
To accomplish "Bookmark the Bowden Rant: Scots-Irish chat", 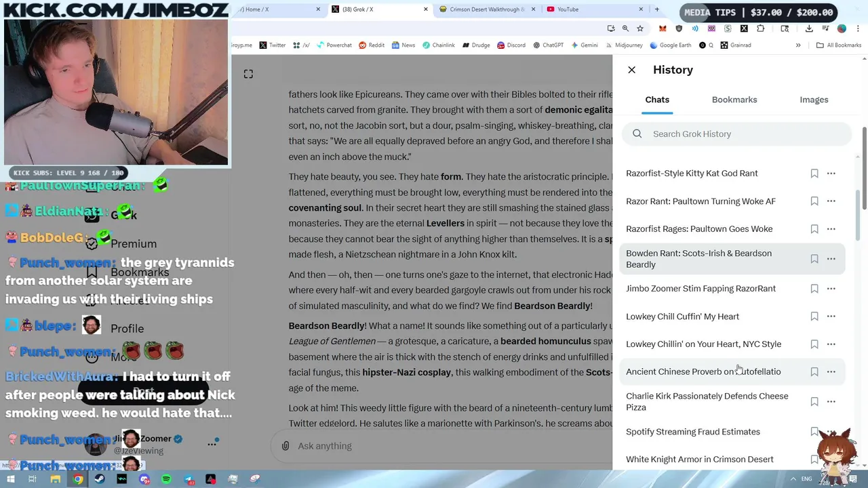I will pyautogui.click(x=814, y=259).
